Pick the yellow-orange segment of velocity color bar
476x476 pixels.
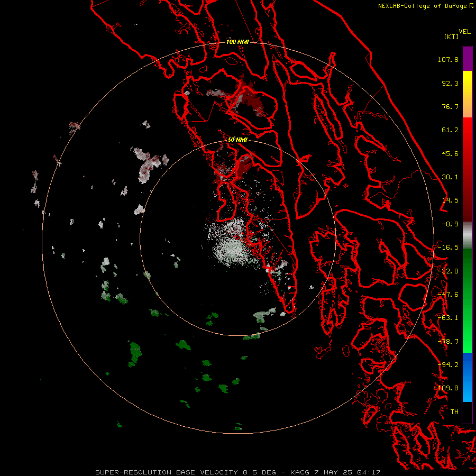[467, 94]
